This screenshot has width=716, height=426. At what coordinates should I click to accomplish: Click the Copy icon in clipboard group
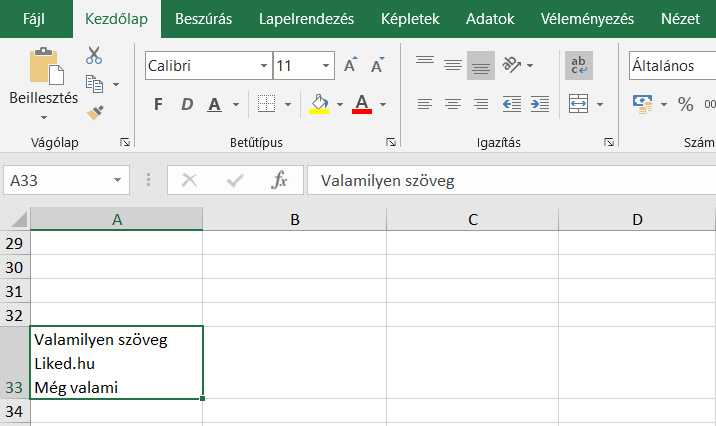pos(96,84)
